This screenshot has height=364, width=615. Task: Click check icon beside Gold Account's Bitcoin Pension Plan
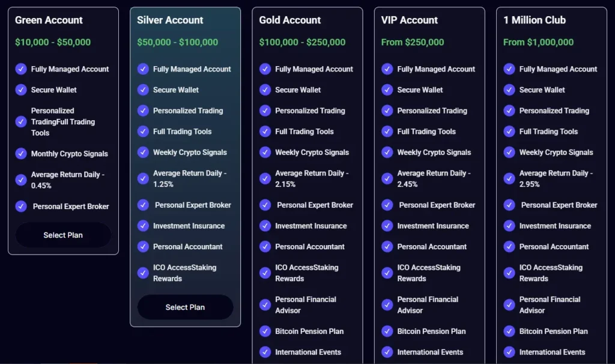pos(265,331)
